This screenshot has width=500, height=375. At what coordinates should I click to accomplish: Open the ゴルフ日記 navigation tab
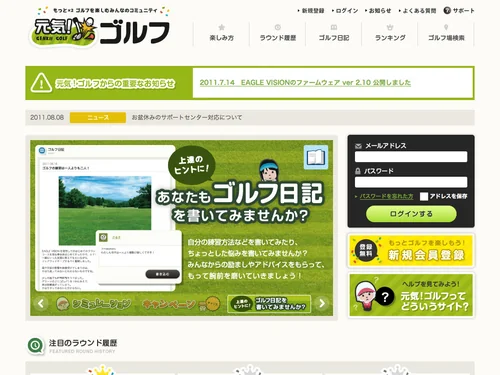[x=334, y=34]
